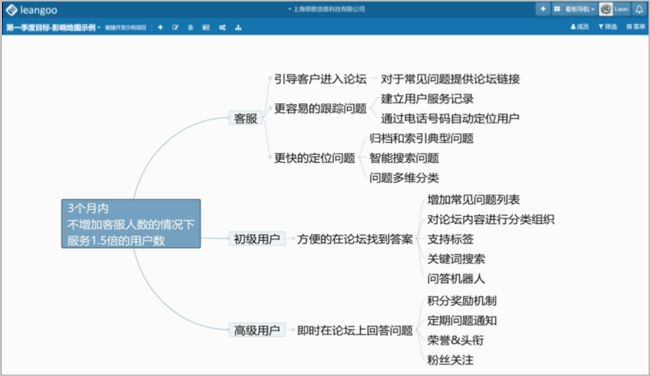Click the leangoo logo

click(32, 10)
